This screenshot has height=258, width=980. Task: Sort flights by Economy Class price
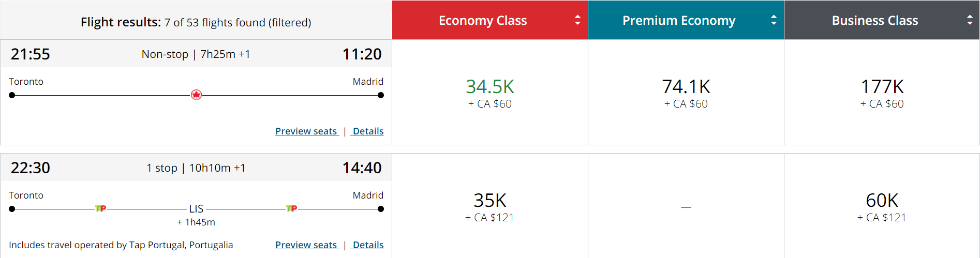coord(577,20)
